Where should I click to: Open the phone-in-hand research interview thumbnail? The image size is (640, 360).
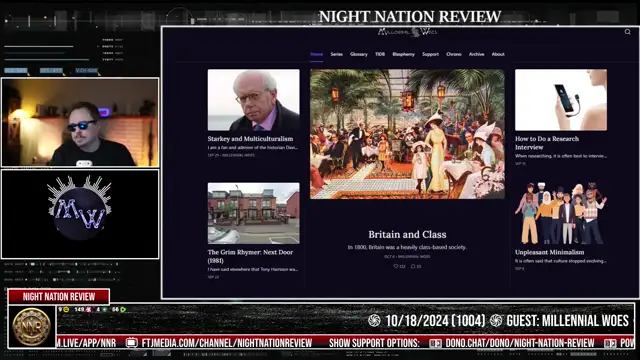(561, 100)
